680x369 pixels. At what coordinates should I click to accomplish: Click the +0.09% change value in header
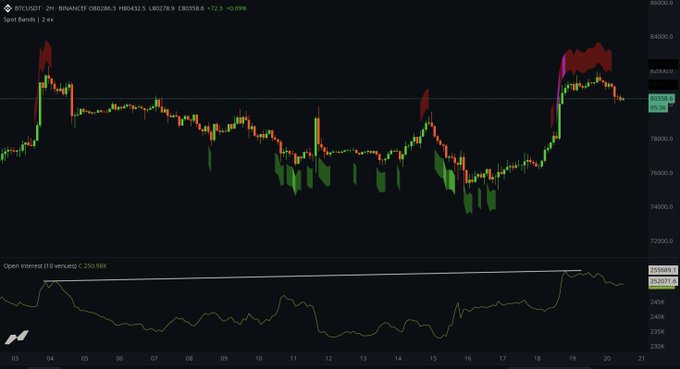236,8
